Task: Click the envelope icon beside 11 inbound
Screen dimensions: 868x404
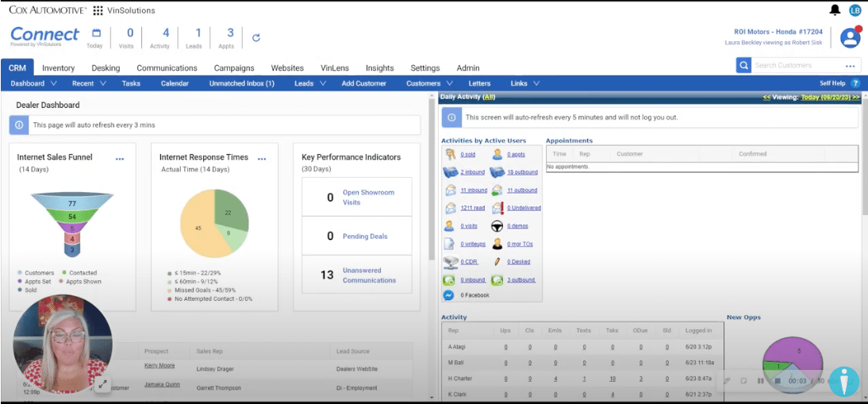Action: (450, 190)
